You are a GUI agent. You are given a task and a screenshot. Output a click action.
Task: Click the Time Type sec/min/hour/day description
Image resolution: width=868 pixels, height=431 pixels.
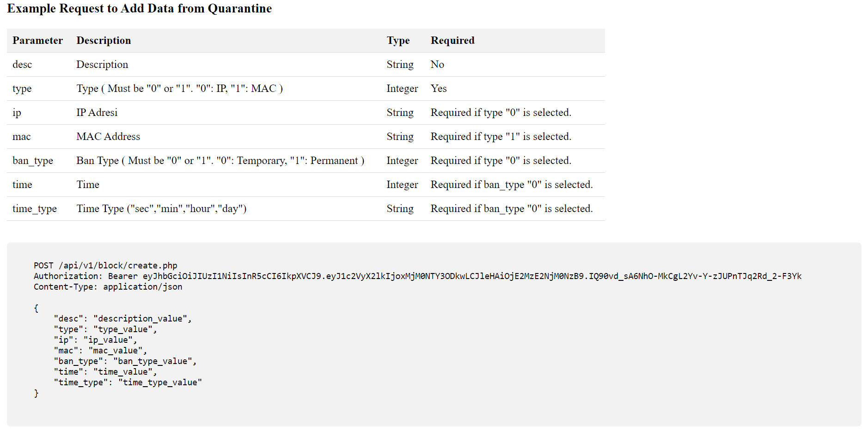[x=161, y=209]
